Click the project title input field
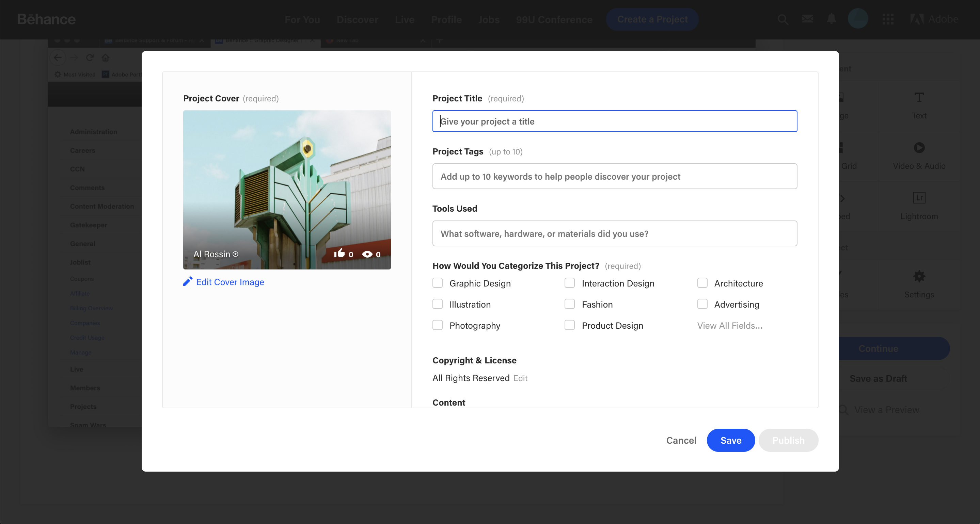Image resolution: width=980 pixels, height=524 pixels. 615,120
